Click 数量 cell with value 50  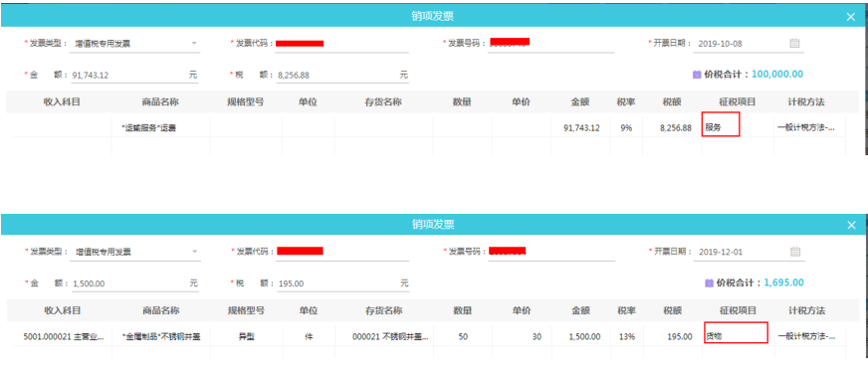(x=462, y=336)
